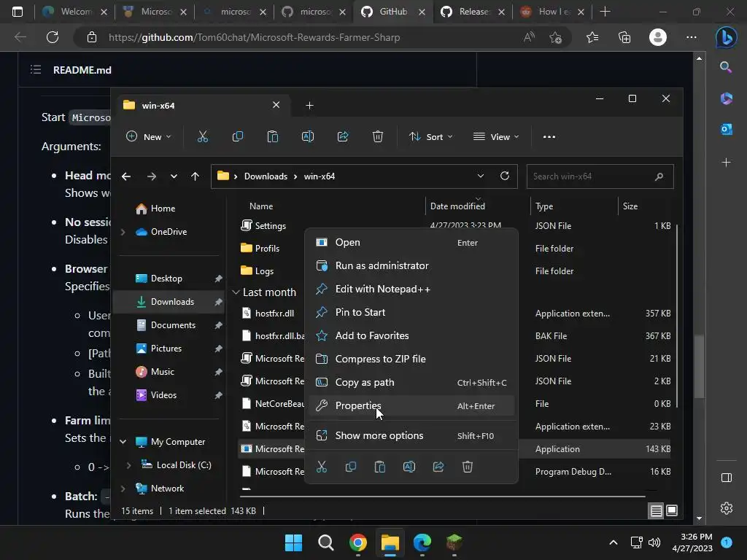747x560 pixels.
Task: Click Share icon in Explorer toolbar
Action: (x=343, y=136)
